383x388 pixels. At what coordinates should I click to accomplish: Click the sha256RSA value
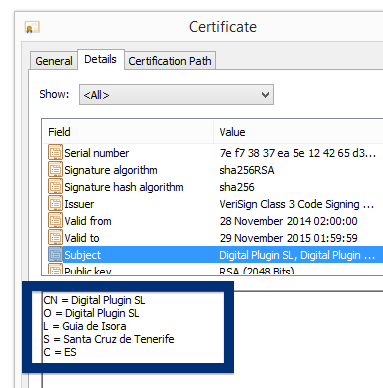point(247,170)
